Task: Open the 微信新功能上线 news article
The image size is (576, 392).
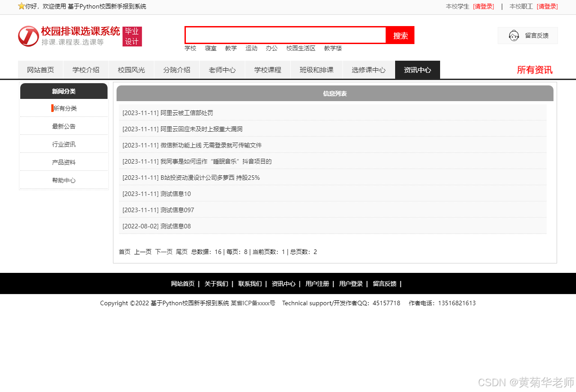Action: (211, 145)
